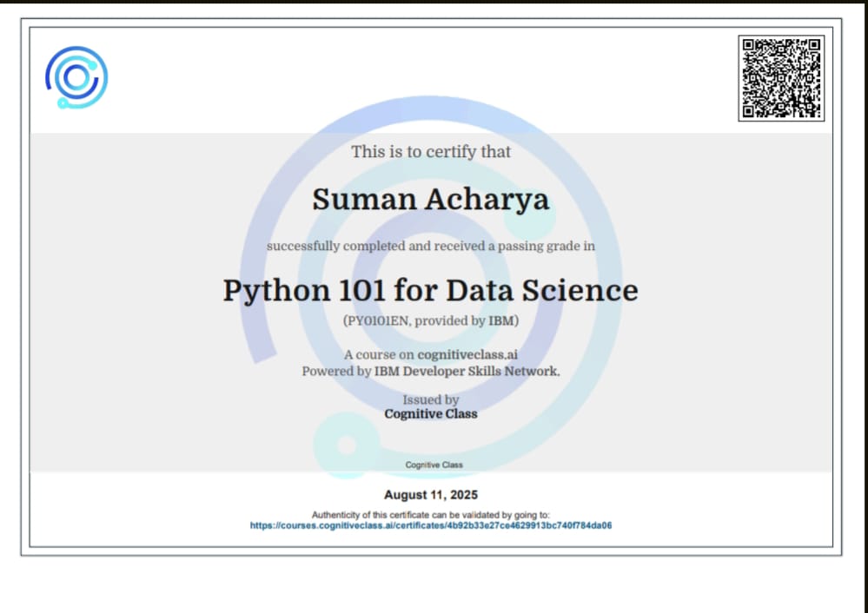Click the 'A course on' text
Viewport: 868px width, 613px height.
(x=379, y=354)
